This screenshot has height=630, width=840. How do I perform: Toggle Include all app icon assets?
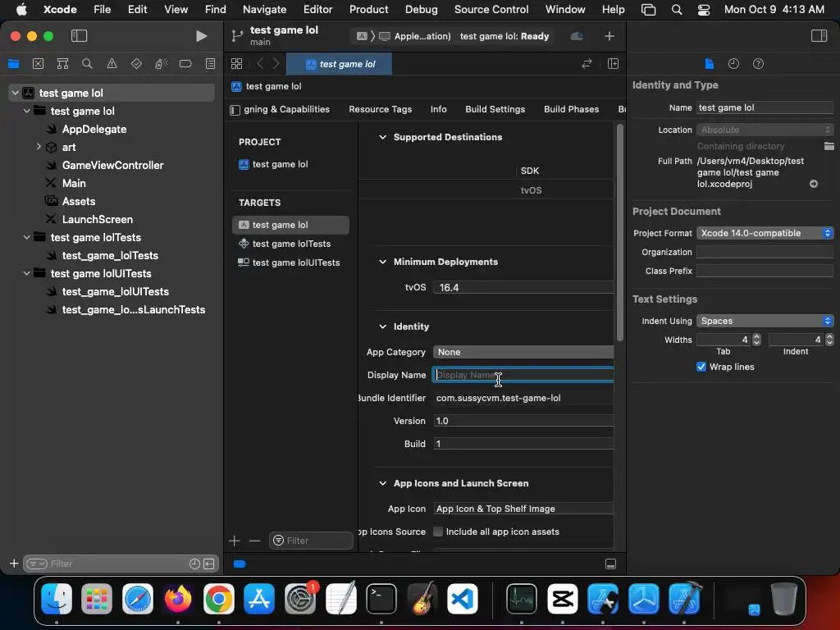point(438,532)
